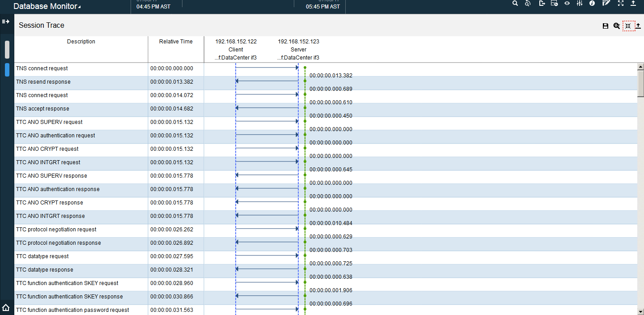The image size is (644, 315).
Task: Toggle fullscreen with expand arrows icon in top bar
Action: coord(620,3)
